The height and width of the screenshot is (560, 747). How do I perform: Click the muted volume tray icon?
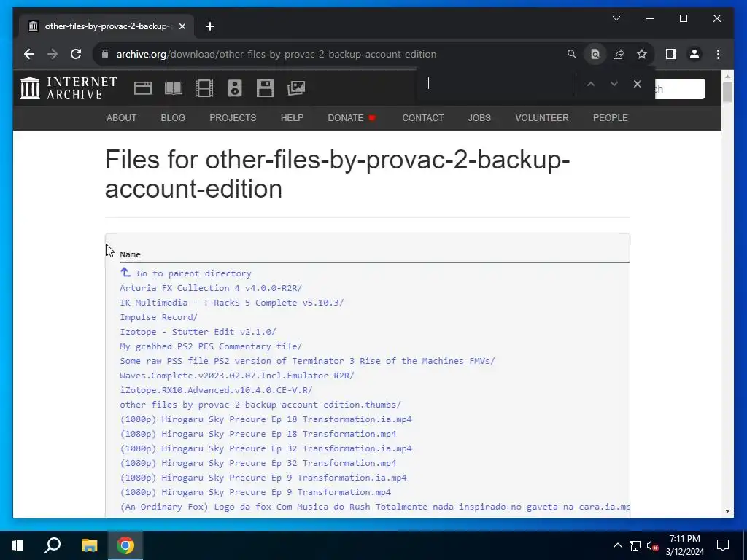pyautogui.click(x=653, y=545)
